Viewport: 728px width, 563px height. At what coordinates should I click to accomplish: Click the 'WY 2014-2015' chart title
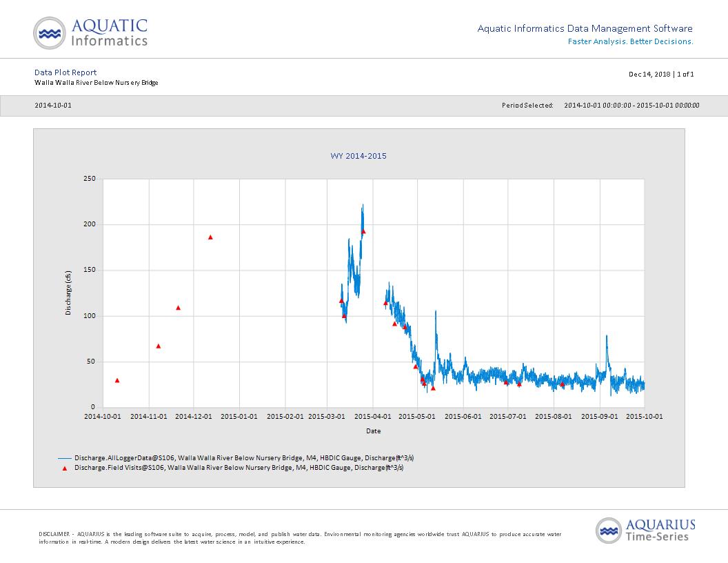[358, 156]
